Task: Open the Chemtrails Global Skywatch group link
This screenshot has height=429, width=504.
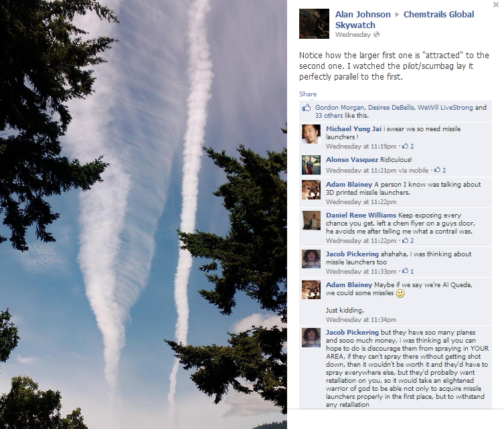Action: pos(405,19)
